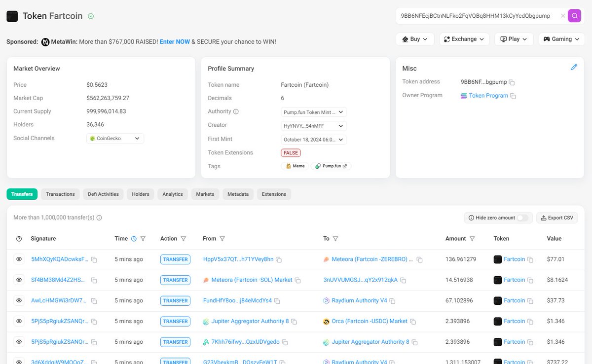Open the Amount column filter
Image resolution: width=592 pixels, height=364 pixels.
[472, 239]
